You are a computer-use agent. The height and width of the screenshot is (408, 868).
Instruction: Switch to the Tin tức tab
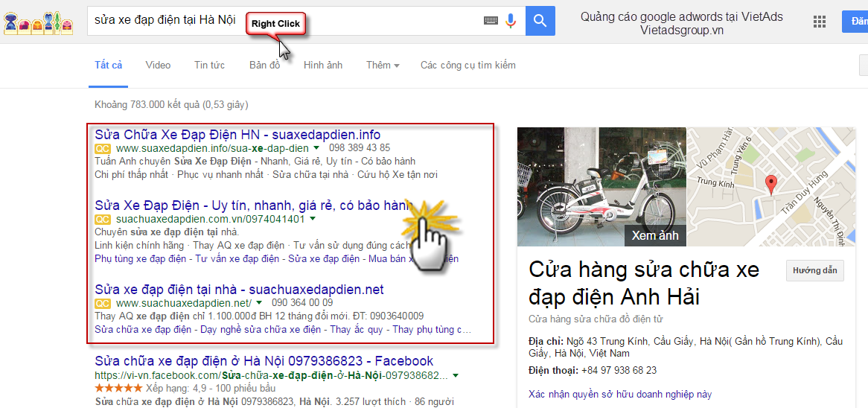pos(209,66)
